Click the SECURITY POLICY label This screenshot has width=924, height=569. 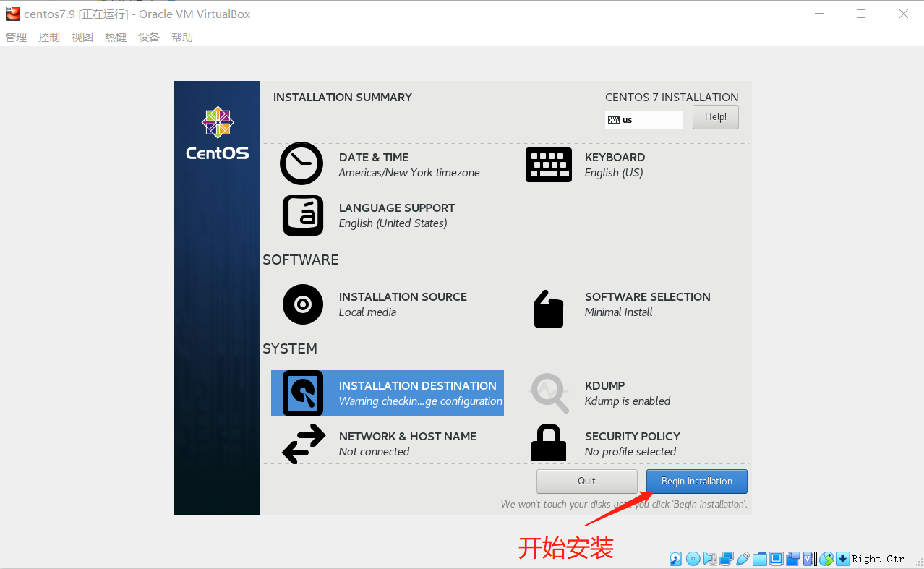(633, 437)
